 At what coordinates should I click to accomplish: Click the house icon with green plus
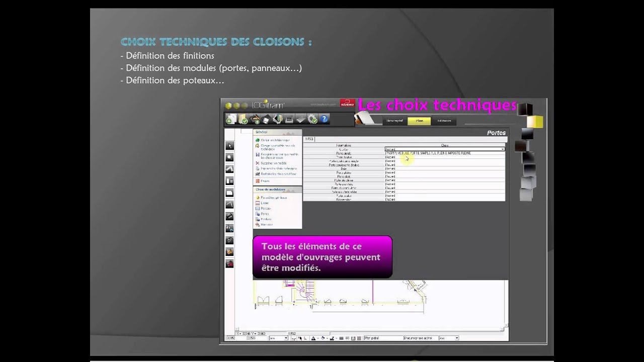point(255,120)
